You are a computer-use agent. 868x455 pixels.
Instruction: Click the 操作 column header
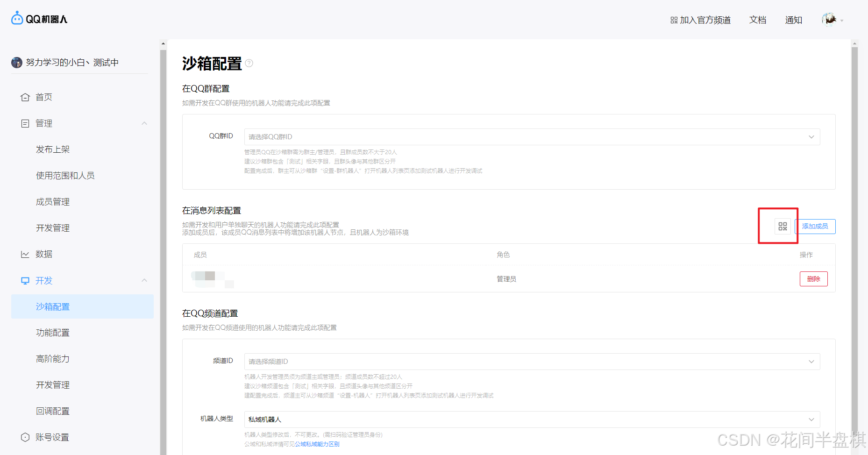[x=806, y=255]
